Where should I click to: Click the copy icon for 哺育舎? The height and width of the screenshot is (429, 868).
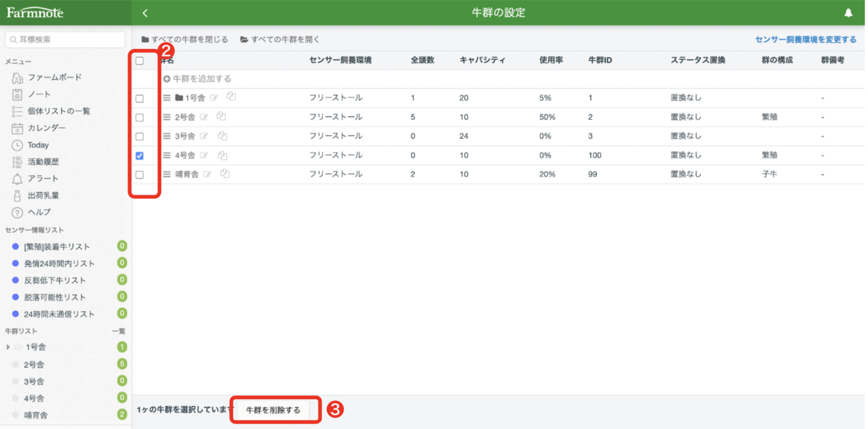point(225,174)
